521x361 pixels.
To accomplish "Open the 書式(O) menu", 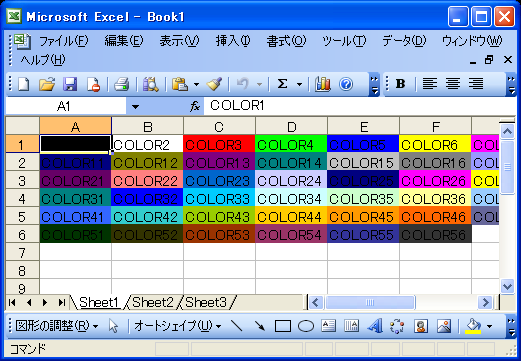I will [x=286, y=41].
